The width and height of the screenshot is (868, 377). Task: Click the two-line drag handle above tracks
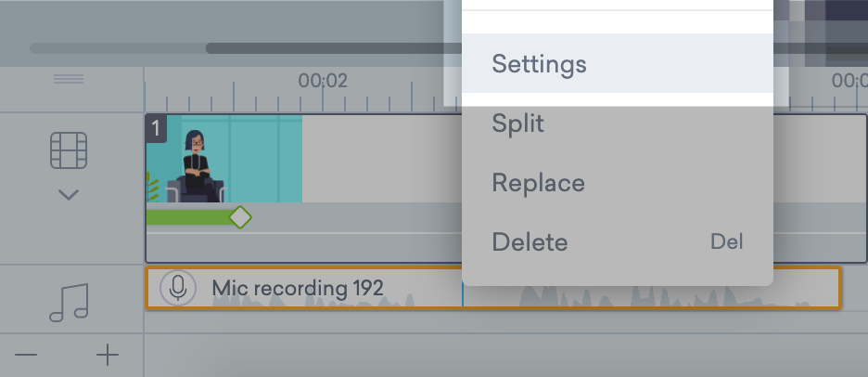[x=69, y=80]
